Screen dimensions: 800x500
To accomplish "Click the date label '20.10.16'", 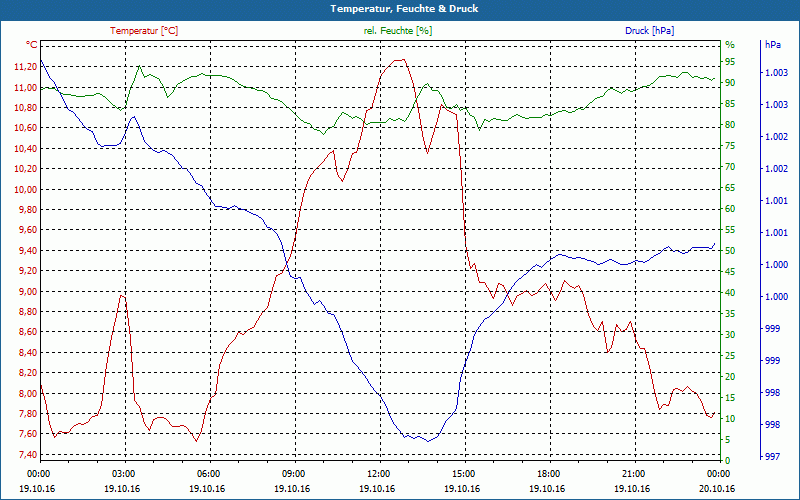I will [x=717, y=489].
